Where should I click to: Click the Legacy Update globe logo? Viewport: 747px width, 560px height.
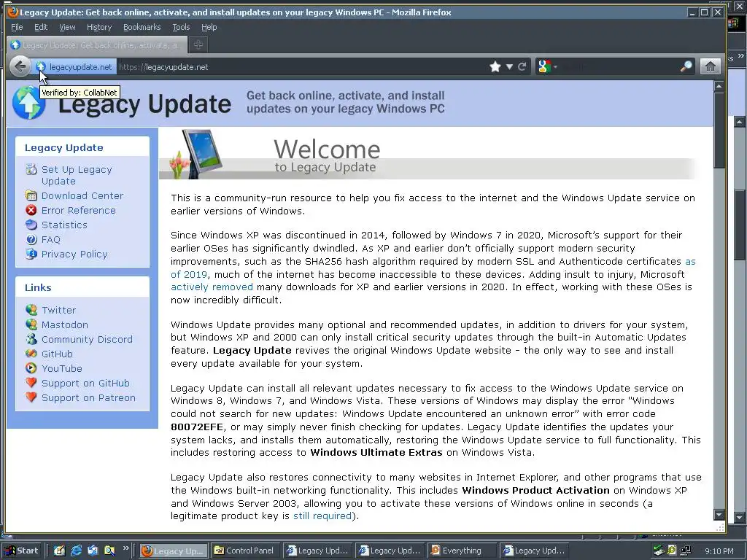point(29,102)
